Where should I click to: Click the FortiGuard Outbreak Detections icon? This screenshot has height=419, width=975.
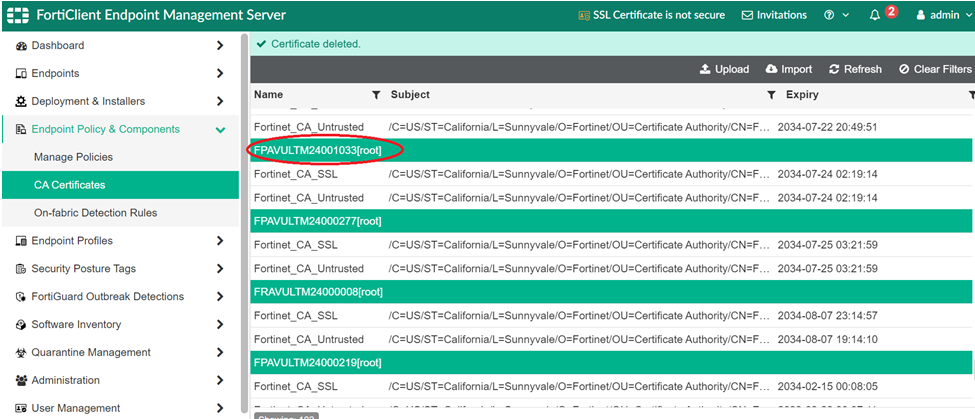21,297
